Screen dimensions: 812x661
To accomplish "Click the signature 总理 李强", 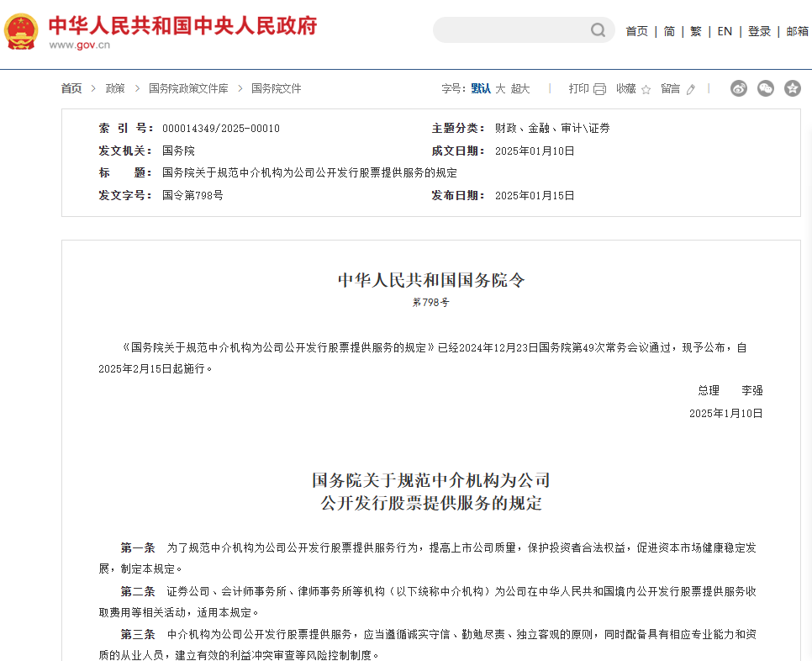I will 730,390.
